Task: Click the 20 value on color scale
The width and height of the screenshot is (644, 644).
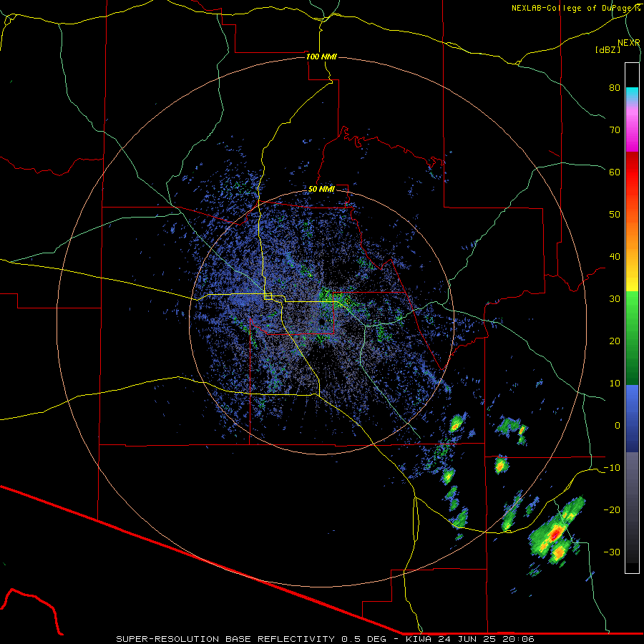Action: click(615, 341)
